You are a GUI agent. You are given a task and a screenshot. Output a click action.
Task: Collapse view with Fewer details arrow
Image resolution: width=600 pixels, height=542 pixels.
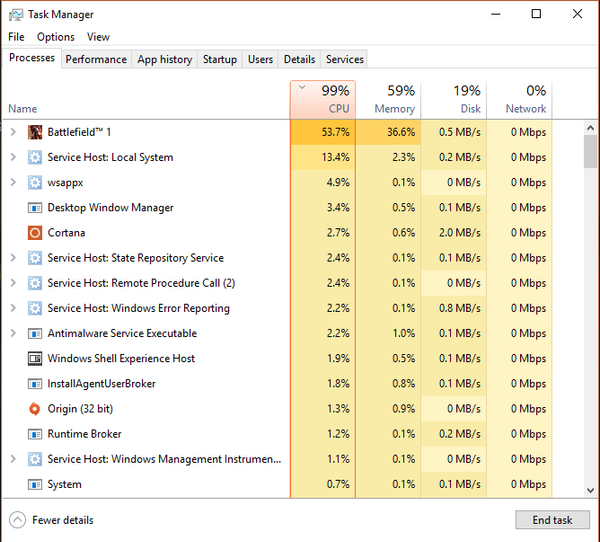coord(17,520)
